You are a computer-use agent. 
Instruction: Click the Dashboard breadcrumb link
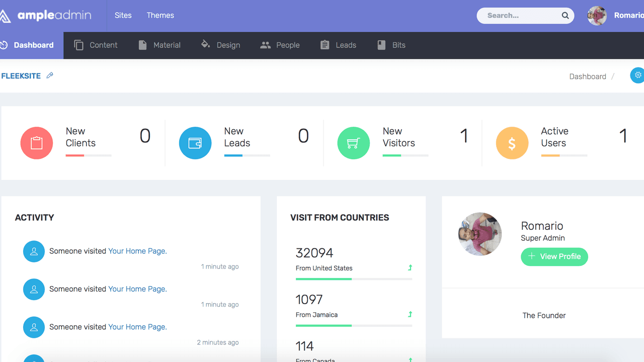click(x=588, y=76)
